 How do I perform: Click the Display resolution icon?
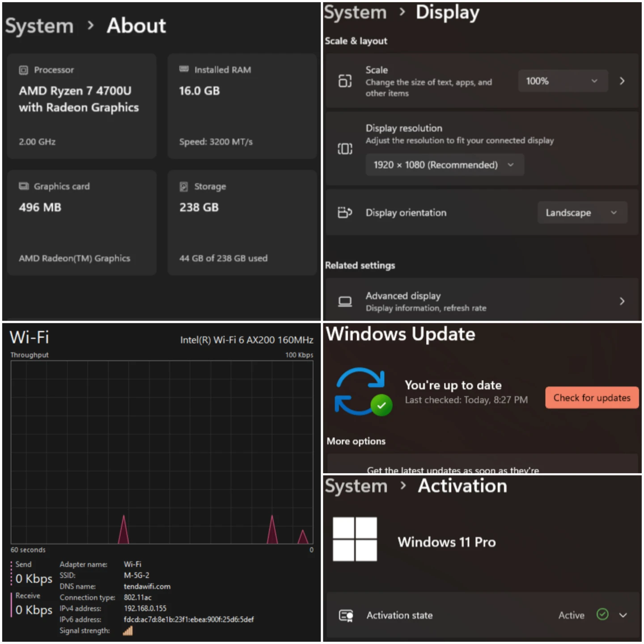[345, 148]
